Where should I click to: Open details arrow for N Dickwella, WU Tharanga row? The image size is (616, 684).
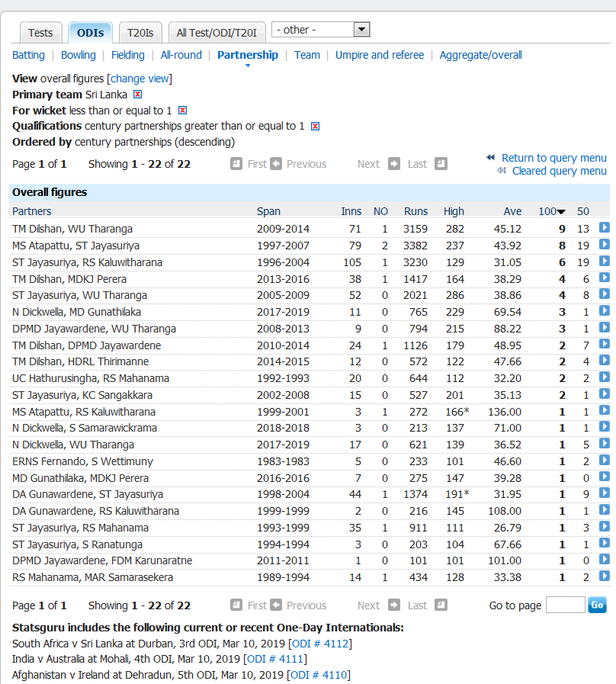click(x=605, y=443)
